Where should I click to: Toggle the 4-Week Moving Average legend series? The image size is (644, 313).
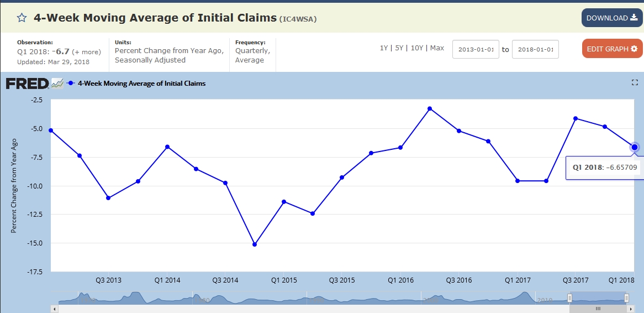[x=141, y=84]
